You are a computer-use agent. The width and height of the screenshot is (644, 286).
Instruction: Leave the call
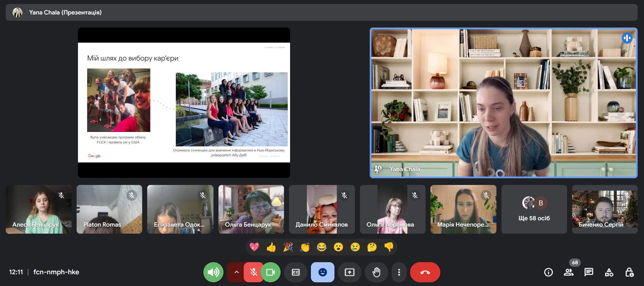coord(425,272)
